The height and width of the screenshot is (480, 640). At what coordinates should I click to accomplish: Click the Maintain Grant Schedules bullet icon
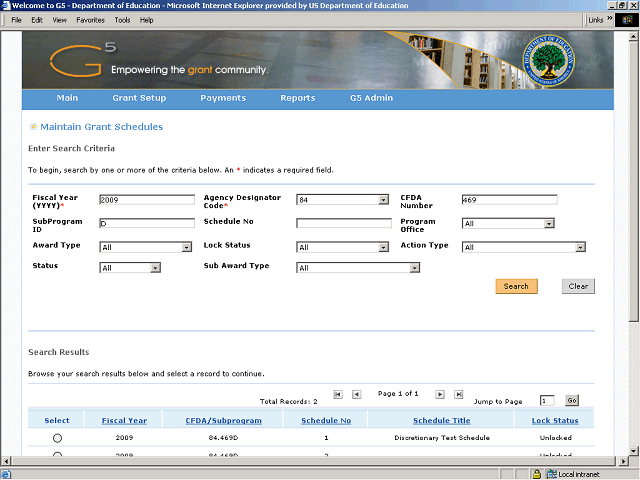[x=33, y=127]
